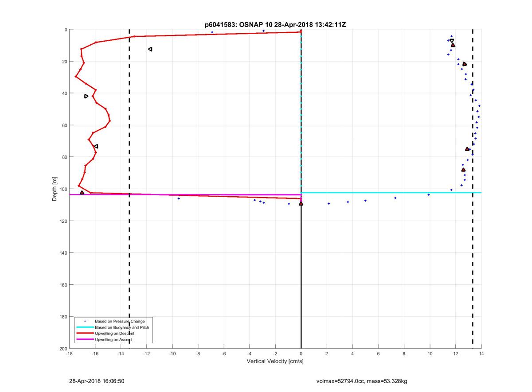The image size is (532, 392).
Task: Click the right-pointing triangle marker near 42 m depth
Action: click(x=86, y=96)
